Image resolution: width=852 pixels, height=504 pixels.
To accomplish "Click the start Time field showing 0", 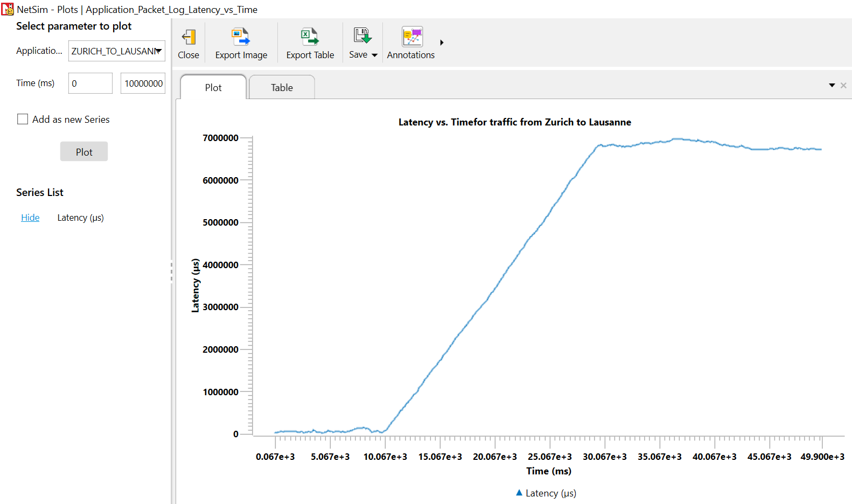I will coord(90,83).
